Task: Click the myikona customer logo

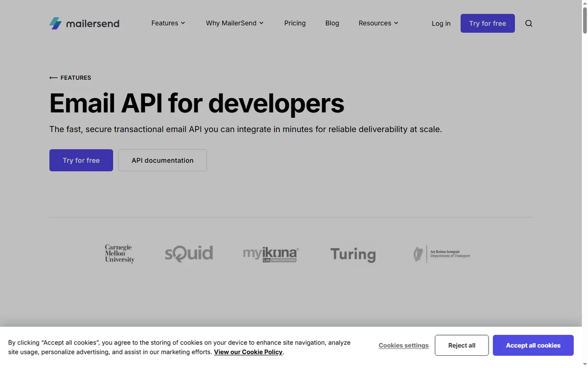Action: (x=270, y=254)
